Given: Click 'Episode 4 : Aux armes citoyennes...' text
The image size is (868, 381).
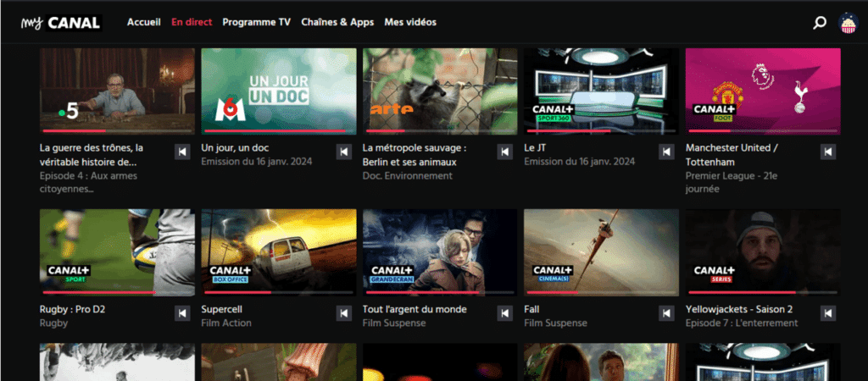Looking at the screenshot, I should click(x=88, y=182).
